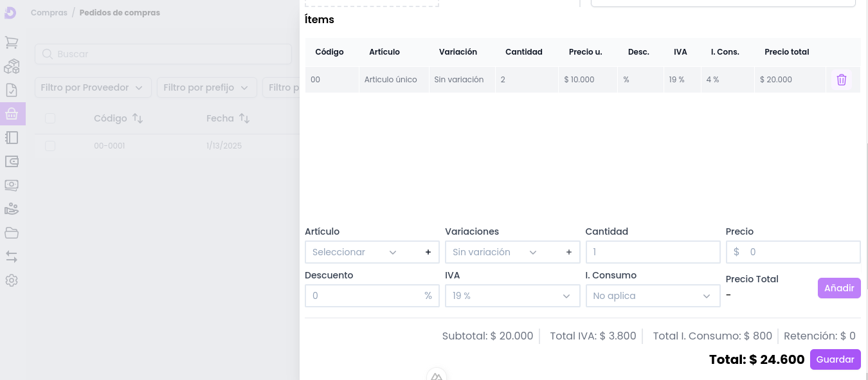
Task: Open the shopping cart sidebar section
Action: pos(12,42)
